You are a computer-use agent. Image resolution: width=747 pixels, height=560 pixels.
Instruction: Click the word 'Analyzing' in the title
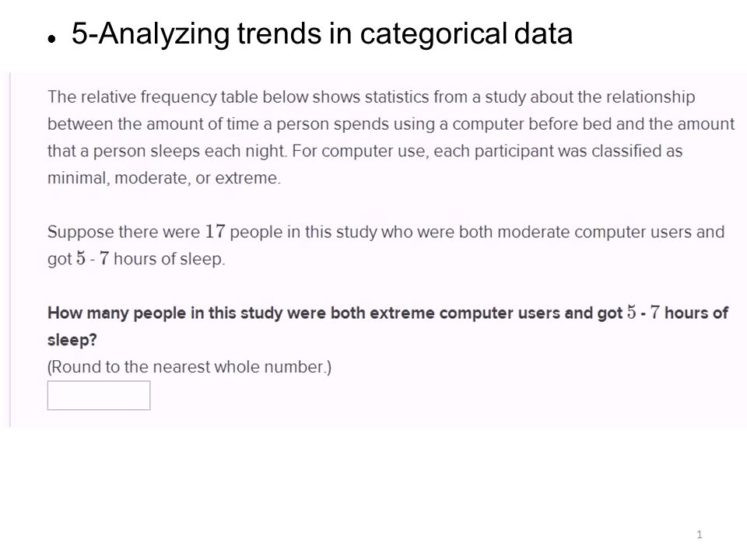(164, 34)
